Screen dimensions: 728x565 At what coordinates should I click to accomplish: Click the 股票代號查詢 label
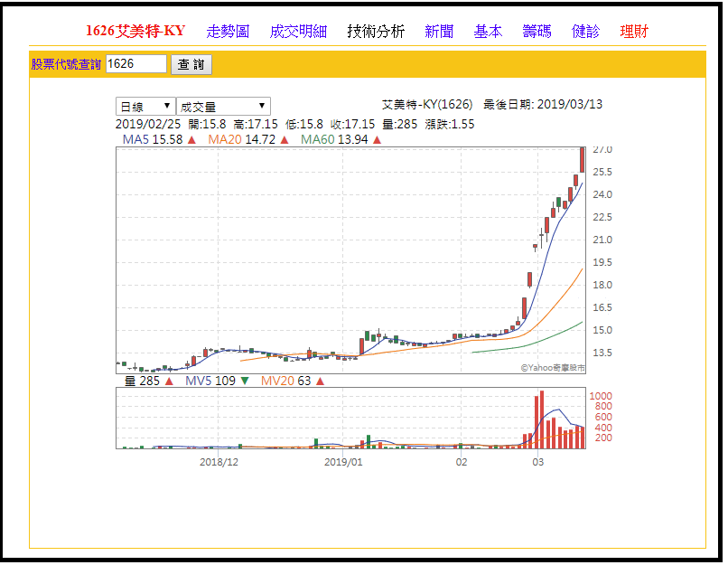point(66,64)
